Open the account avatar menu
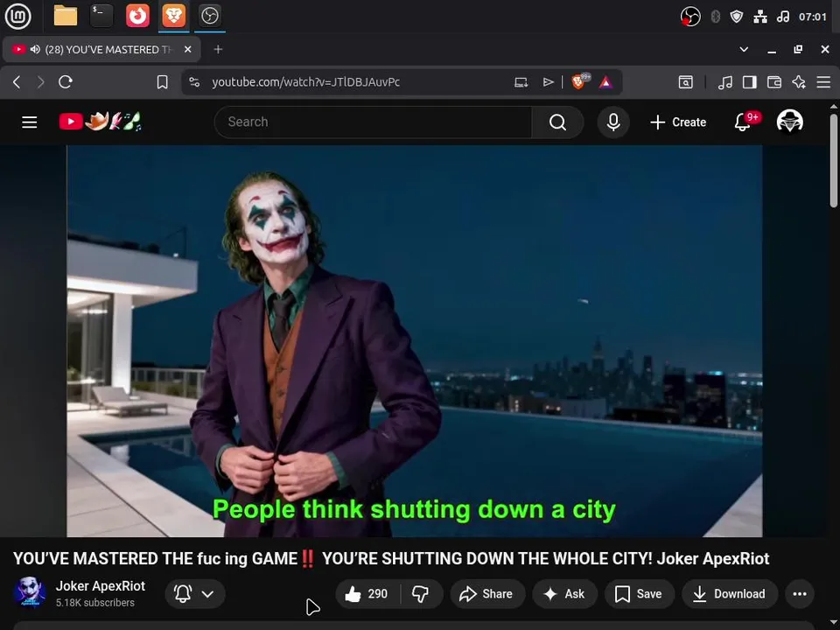This screenshot has height=630, width=840. click(789, 122)
